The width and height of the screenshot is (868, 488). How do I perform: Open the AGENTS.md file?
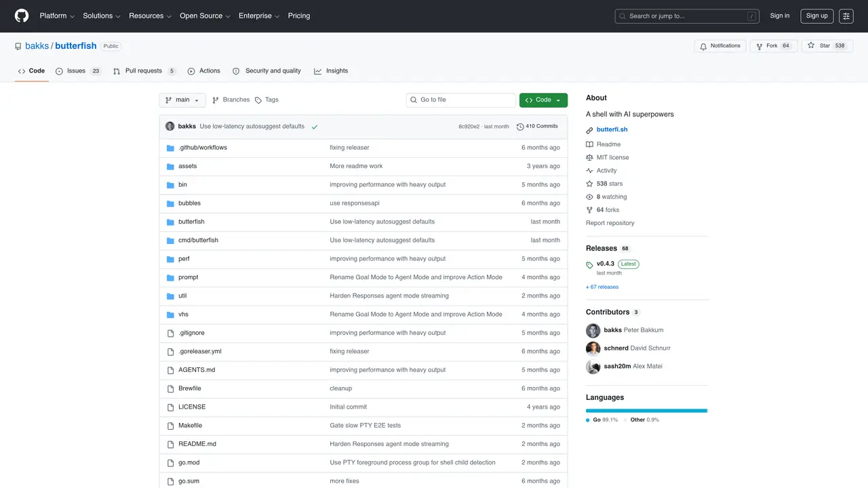tap(197, 370)
